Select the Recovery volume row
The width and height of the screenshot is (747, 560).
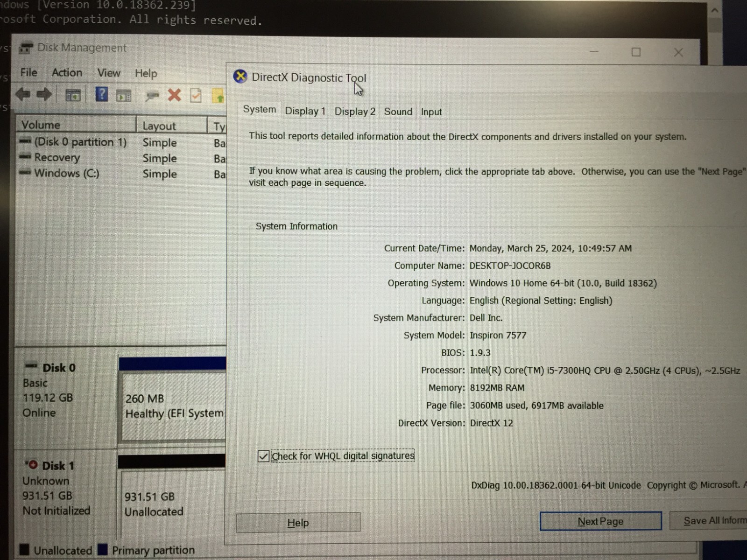(121, 158)
